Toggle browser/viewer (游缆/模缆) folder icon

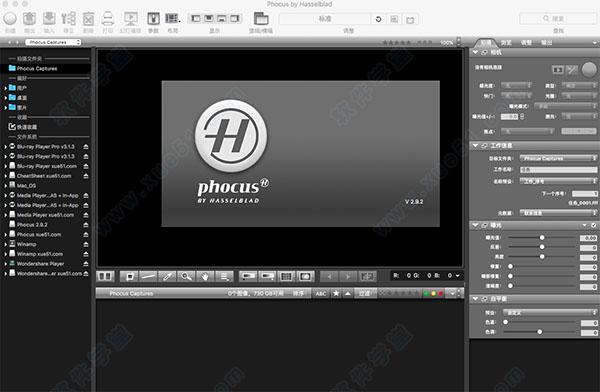[x=261, y=18]
